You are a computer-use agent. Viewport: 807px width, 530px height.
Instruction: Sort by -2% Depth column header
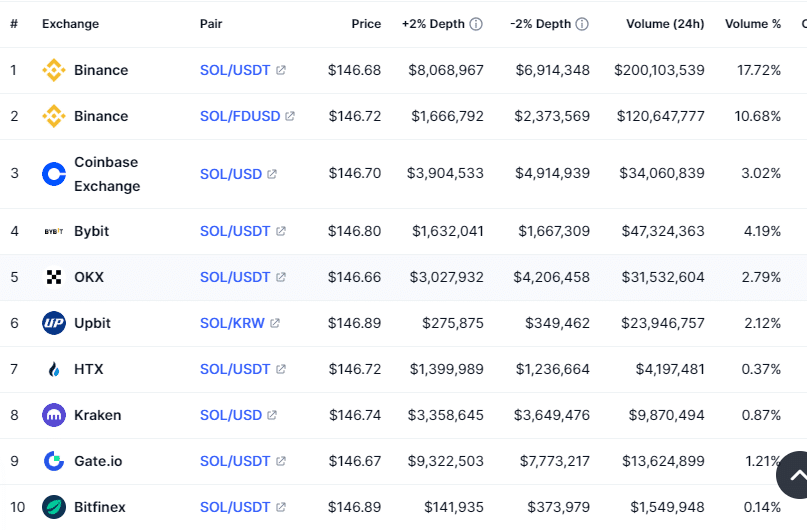pos(540,24)
